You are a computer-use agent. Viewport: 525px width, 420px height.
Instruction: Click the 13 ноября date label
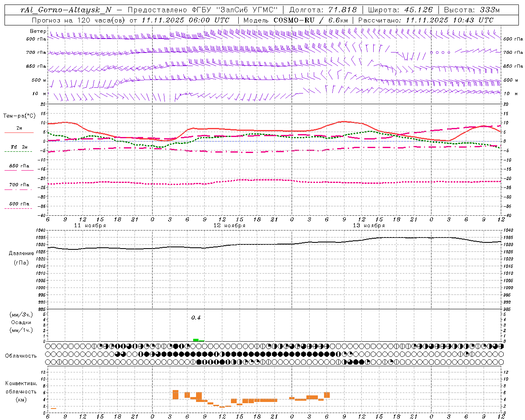pyautogui.click(x=369, y=226)
